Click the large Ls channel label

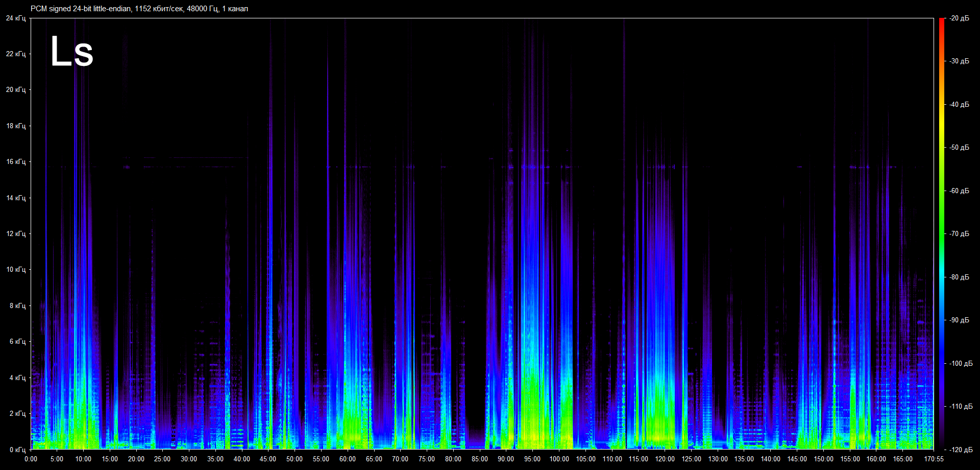click(72, 52)
